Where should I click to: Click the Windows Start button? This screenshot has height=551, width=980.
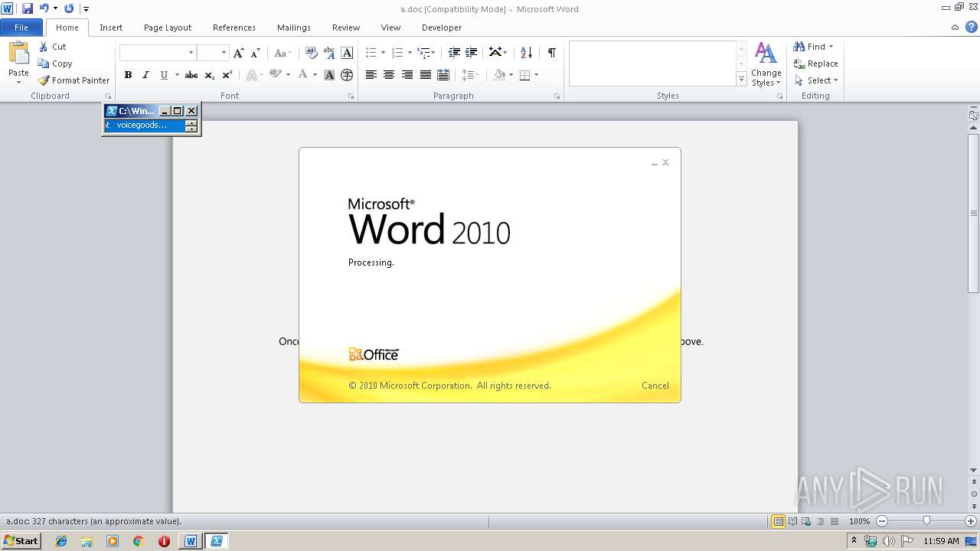21,541
